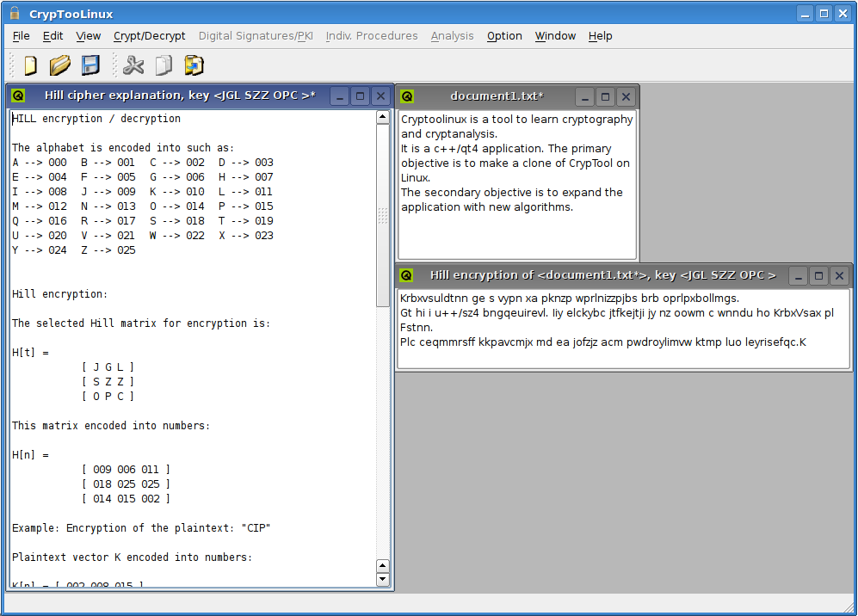
Task: Close the Hill cipher explanation window
Action: point(381,97)
